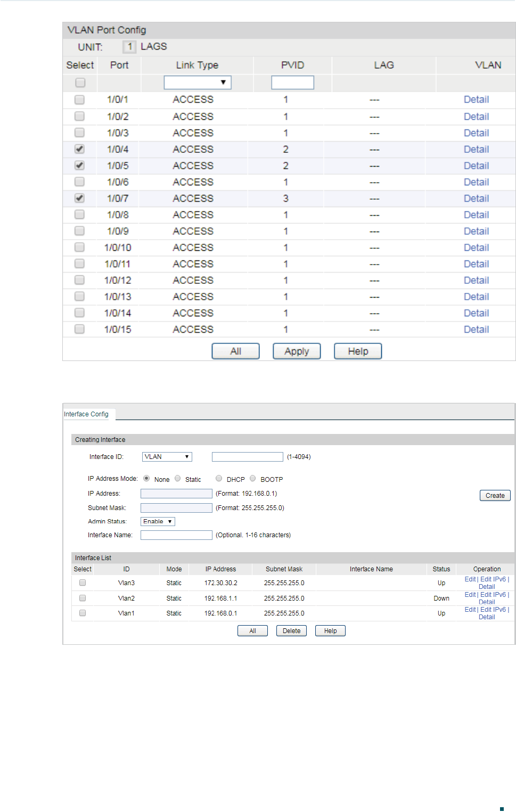Image resolution: width=516 pixels, height=812 pixels.
Task: Check the box for port 1/0/1
Action: tap(79, 100)
